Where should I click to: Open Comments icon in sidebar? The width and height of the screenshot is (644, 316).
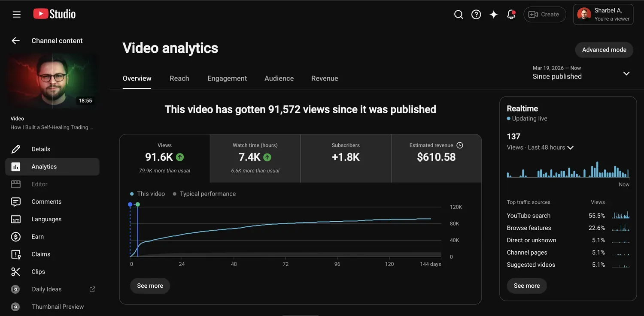click(x=16, y=202)
